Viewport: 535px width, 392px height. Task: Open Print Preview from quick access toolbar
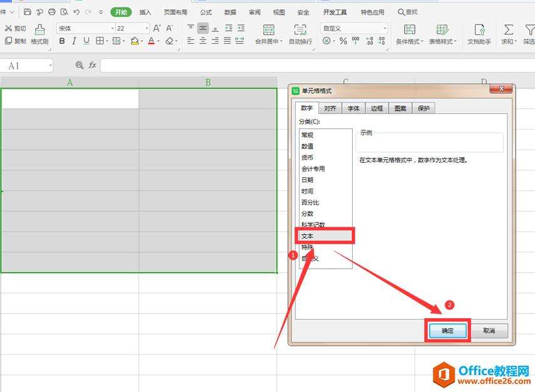point(64,12)
